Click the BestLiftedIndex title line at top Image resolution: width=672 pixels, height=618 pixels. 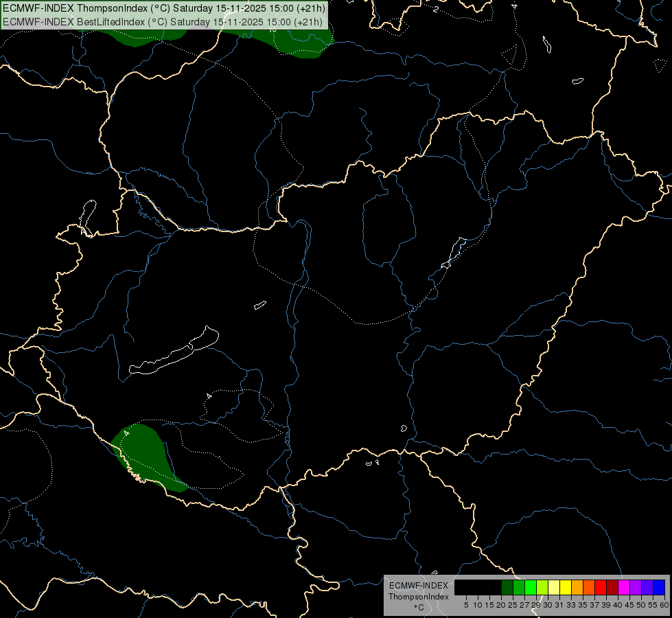click(x=163, y=21)
